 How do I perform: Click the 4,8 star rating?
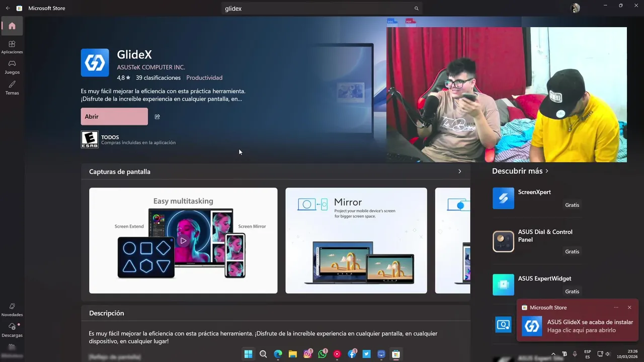click(123, 78)
